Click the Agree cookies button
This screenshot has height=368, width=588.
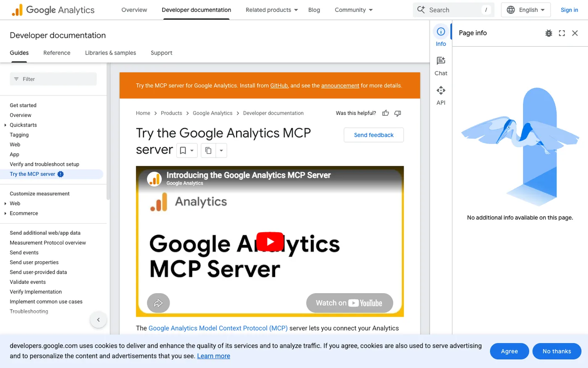[509, 351]
